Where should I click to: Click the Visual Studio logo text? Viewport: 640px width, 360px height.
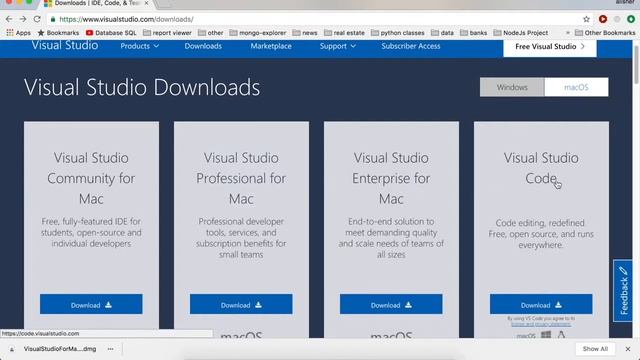click(65, 45)
